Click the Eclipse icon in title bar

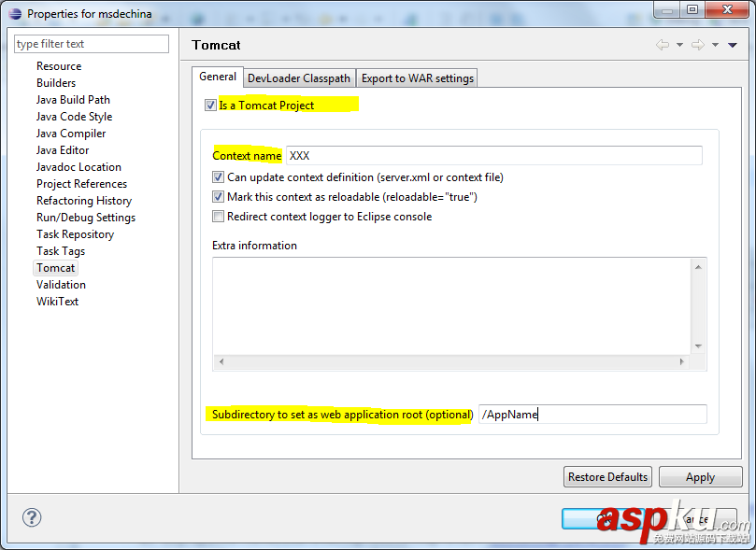(15, 13)
